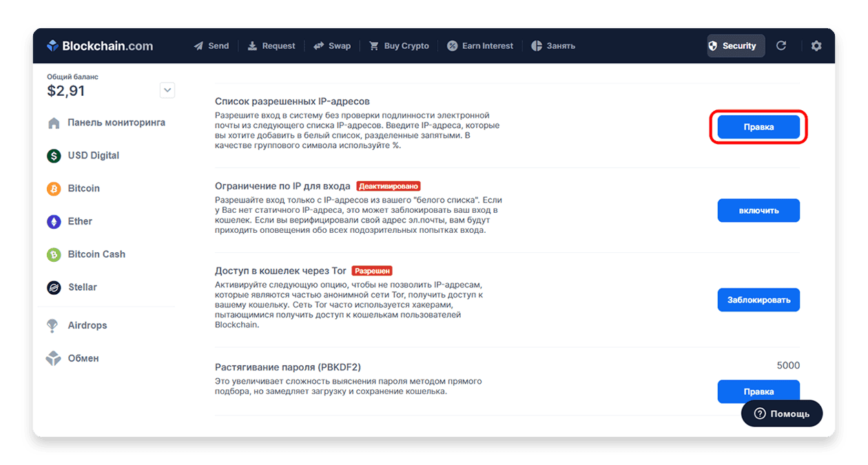
Task: Click the Ограничение по IP для входа heading
Action: (282, 186)
